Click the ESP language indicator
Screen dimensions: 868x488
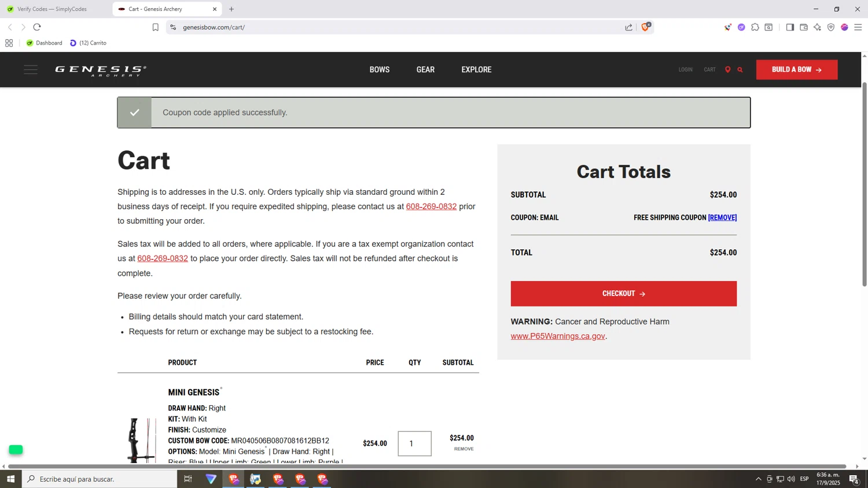[804, 479]
